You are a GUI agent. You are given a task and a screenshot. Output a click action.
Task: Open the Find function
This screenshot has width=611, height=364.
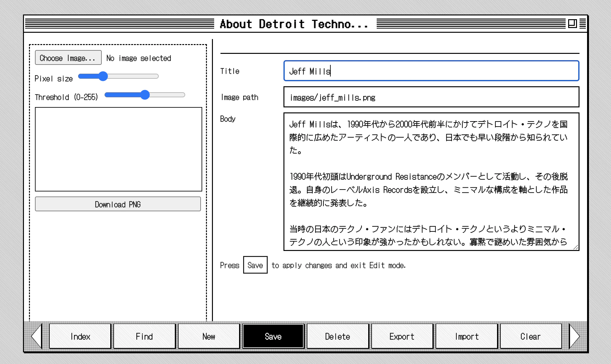coord(145,336)
